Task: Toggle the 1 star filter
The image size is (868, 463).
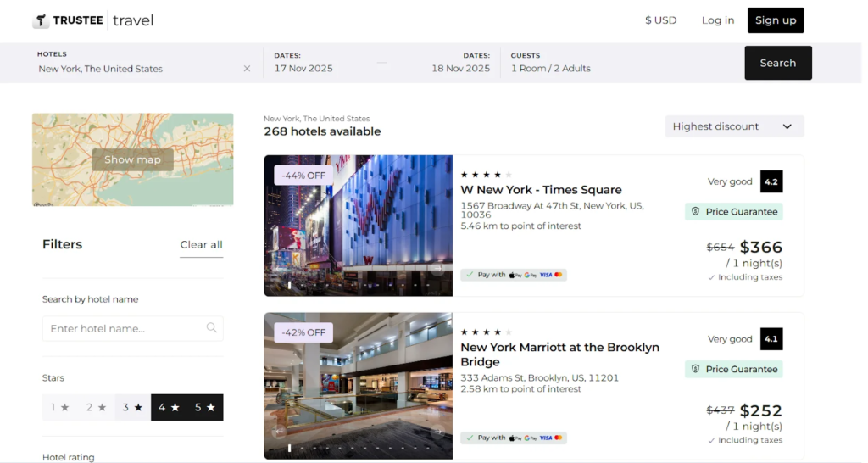Action: [x=60, y=408]
